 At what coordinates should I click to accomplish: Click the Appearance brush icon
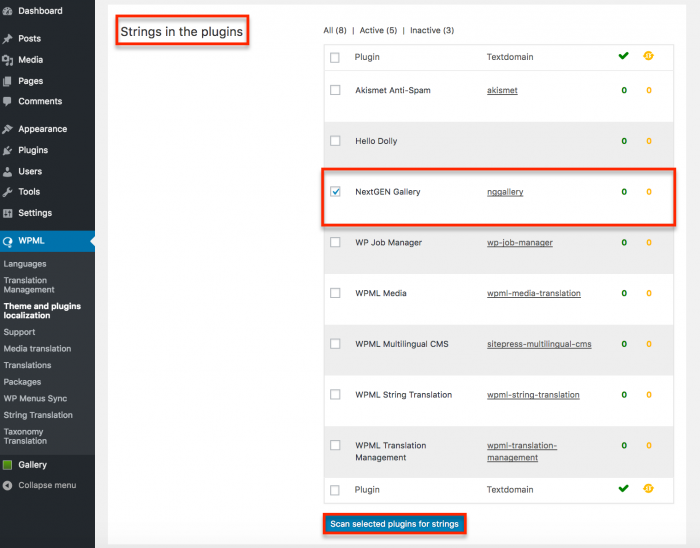pos(7,129)
